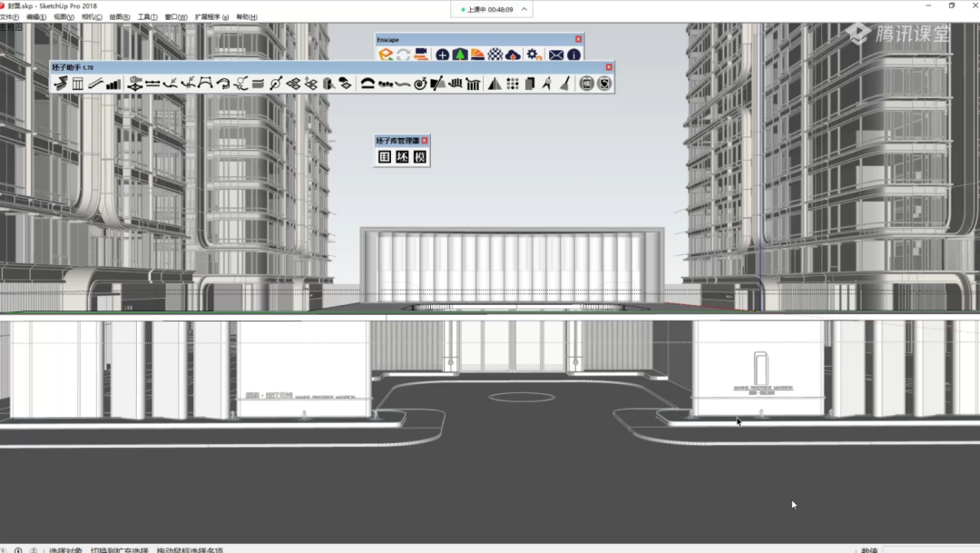Close the 坯子助手 1.70 toolbar
This screenshot has height=553, width=980.
click(x=609, y=67)
